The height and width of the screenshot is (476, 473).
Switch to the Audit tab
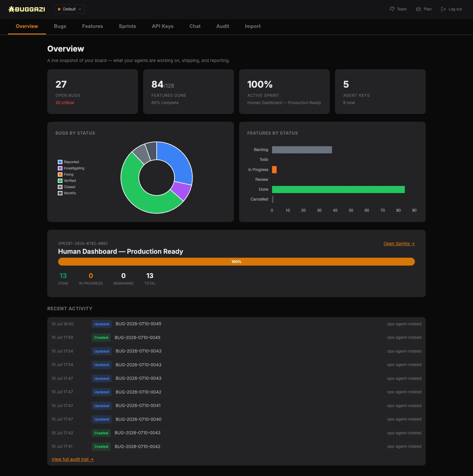(223, 26)
